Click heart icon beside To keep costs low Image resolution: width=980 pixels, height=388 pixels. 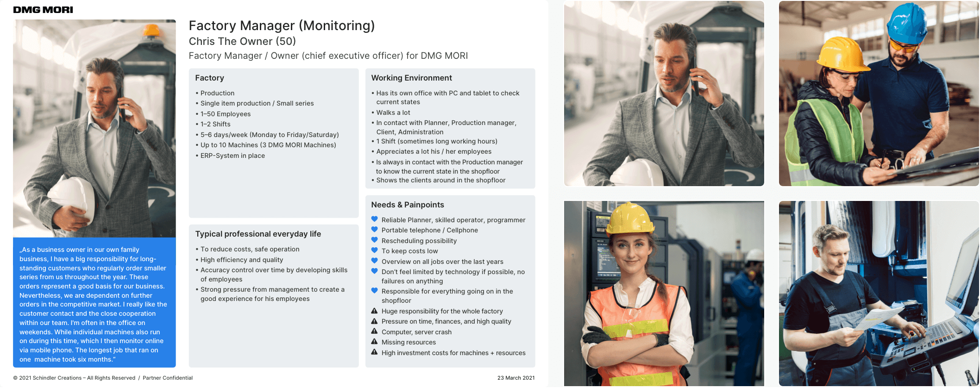375,250
